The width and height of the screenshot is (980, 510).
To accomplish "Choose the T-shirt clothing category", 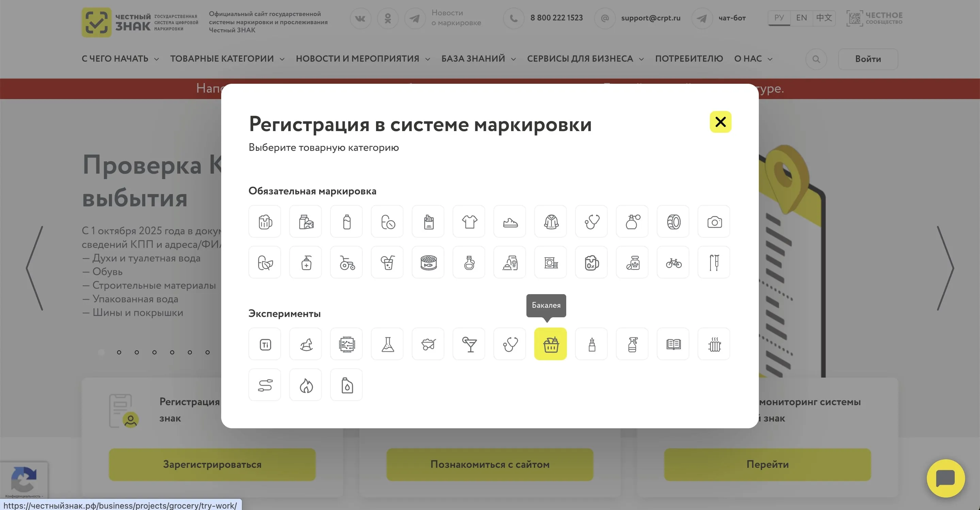I will tap(469, 222).
